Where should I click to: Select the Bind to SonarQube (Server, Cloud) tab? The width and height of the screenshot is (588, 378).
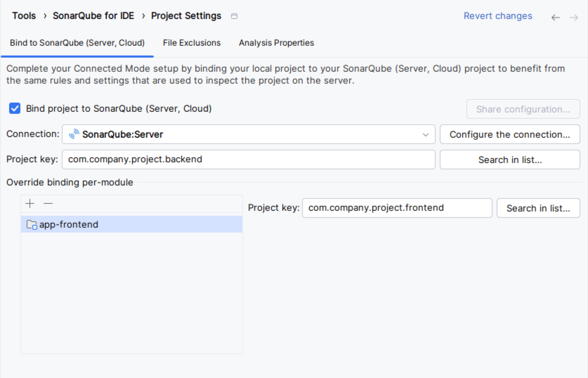tap(77, 43)
